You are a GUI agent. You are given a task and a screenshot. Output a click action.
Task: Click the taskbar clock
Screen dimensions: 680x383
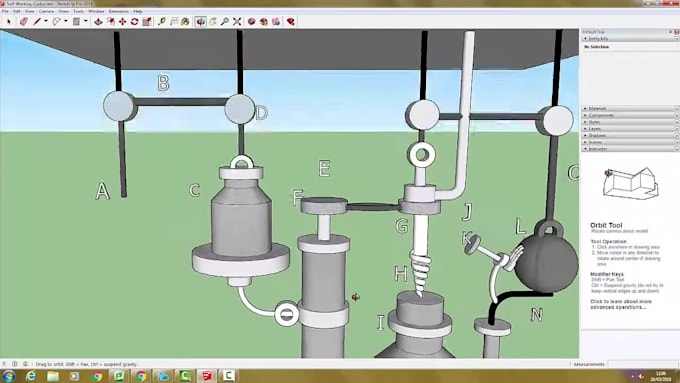[661, 376]
